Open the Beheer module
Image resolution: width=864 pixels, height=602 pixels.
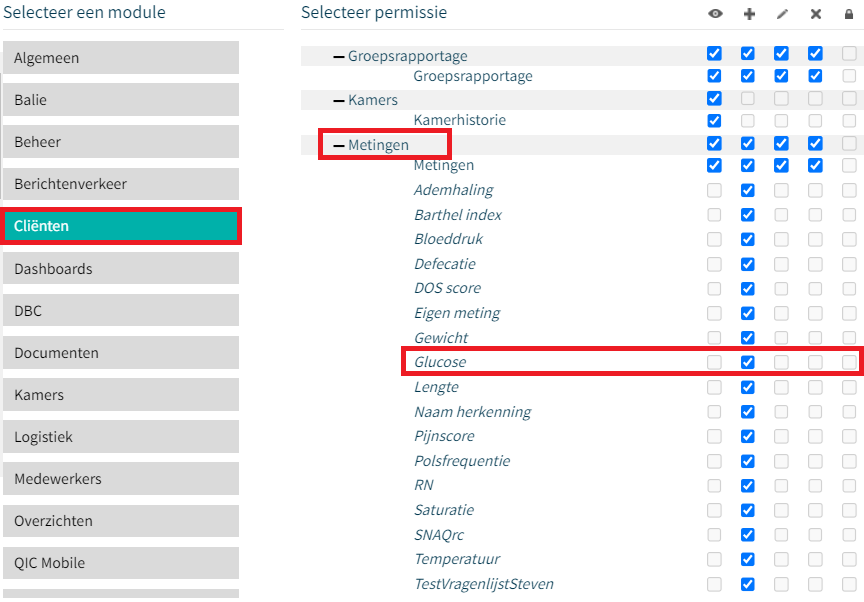(121, 142)
